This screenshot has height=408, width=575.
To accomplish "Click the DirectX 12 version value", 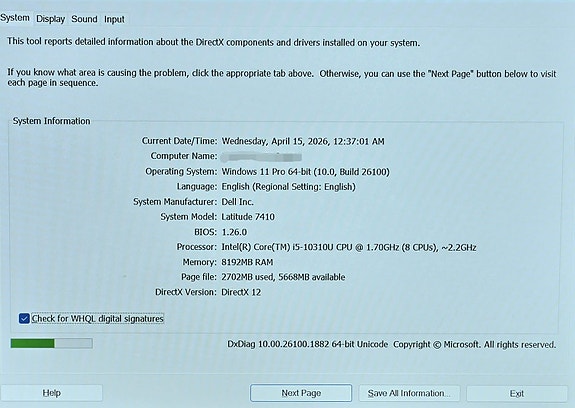I will click(x=241, y=292).
